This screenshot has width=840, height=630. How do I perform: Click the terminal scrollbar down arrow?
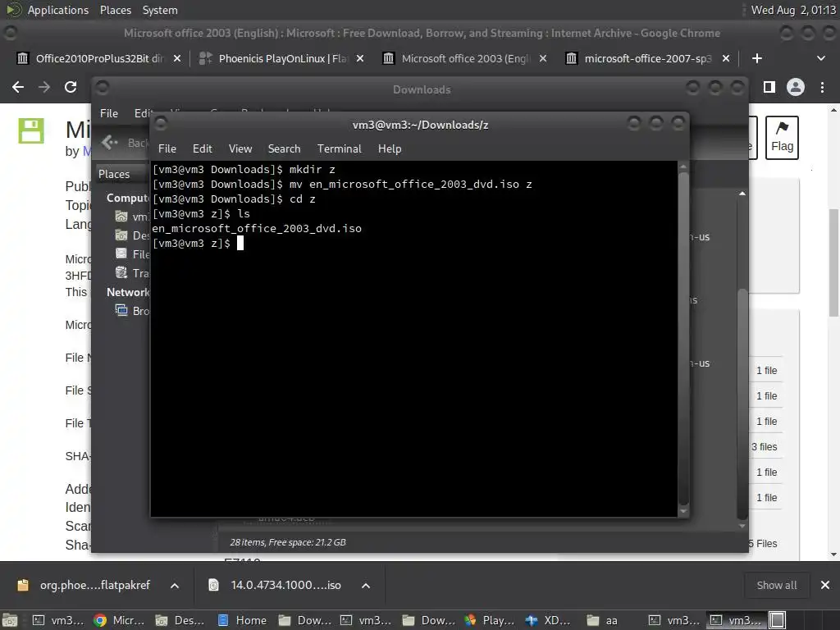(682, 512)
